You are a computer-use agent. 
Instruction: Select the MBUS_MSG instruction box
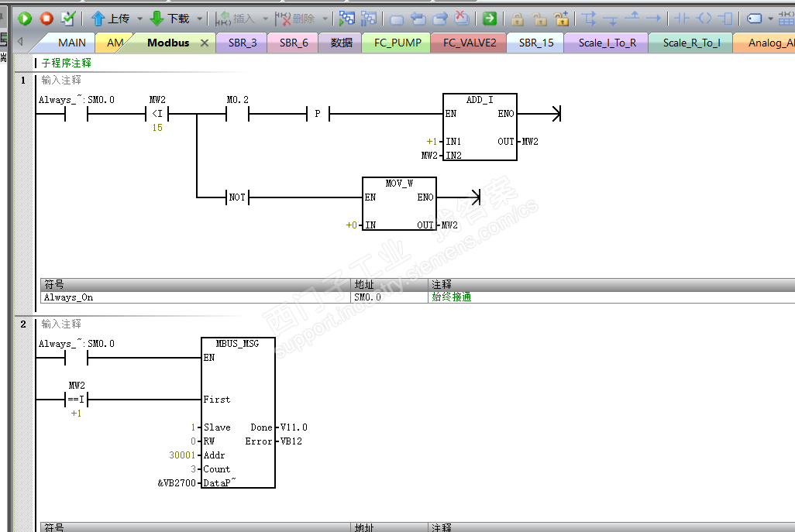coord(238,413)
